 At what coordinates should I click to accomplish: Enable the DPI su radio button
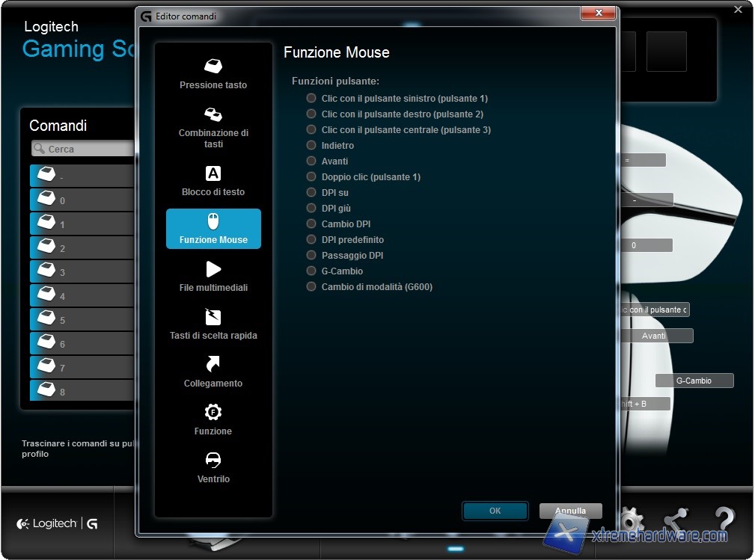[x=311, y=192]
